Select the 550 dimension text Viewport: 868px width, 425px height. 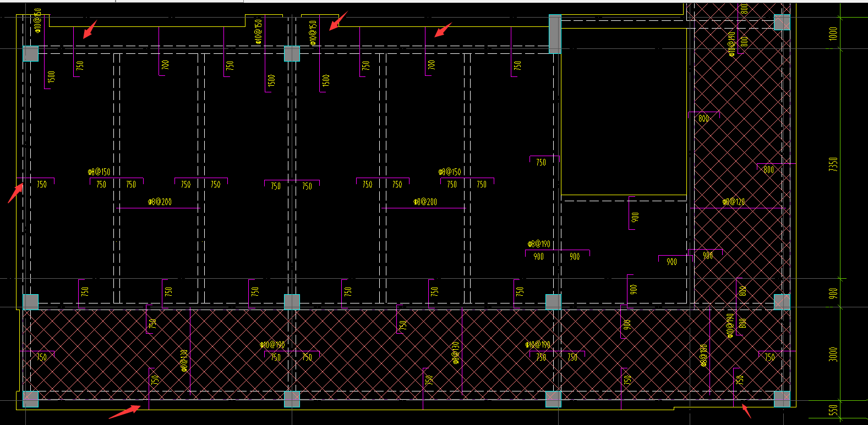point(833,411)
